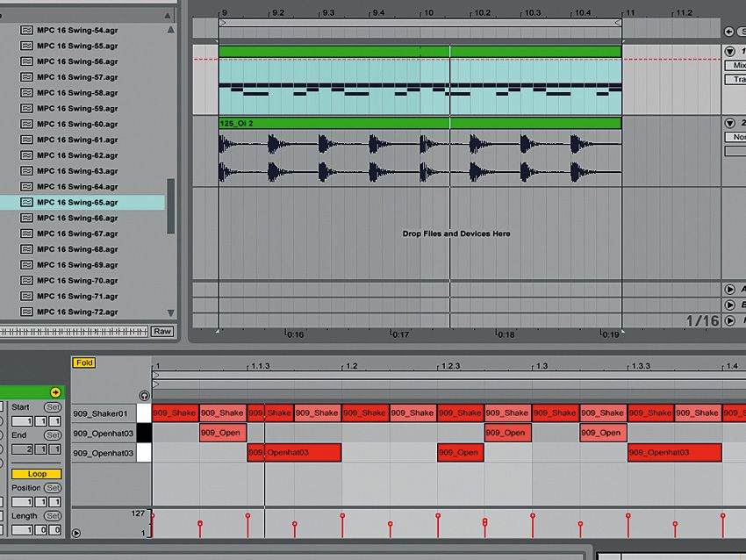This screenshot has width=746, height=560.
Task: Click the groove icon beside MPC 16 Swing-54.agr
Action: click(29, 29)
